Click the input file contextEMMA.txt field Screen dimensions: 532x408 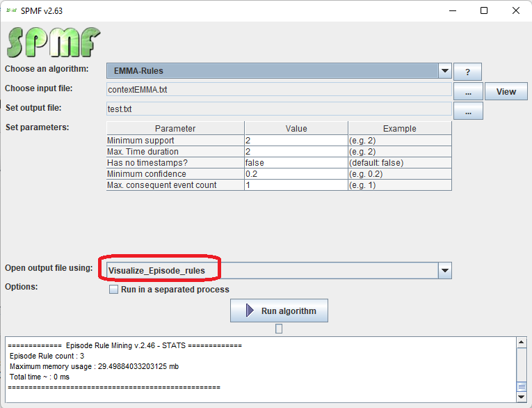[x=278, y=90]
